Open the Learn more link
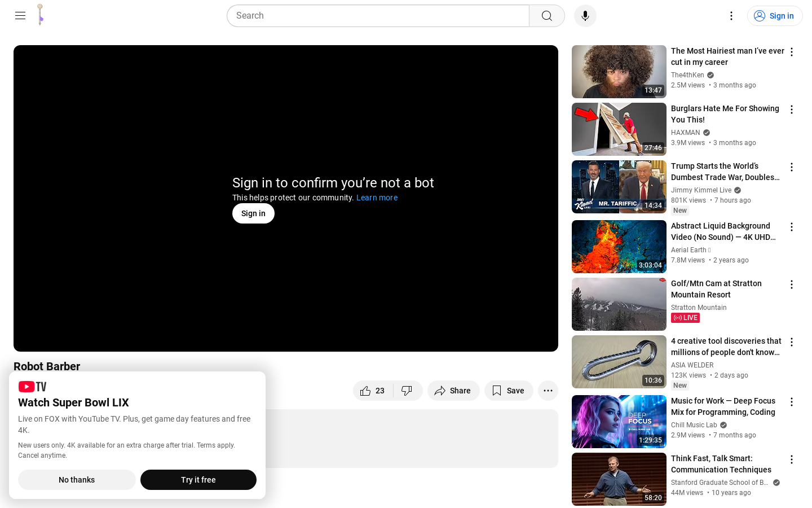Viewport: 812px width, 508px height. point(377,198)
